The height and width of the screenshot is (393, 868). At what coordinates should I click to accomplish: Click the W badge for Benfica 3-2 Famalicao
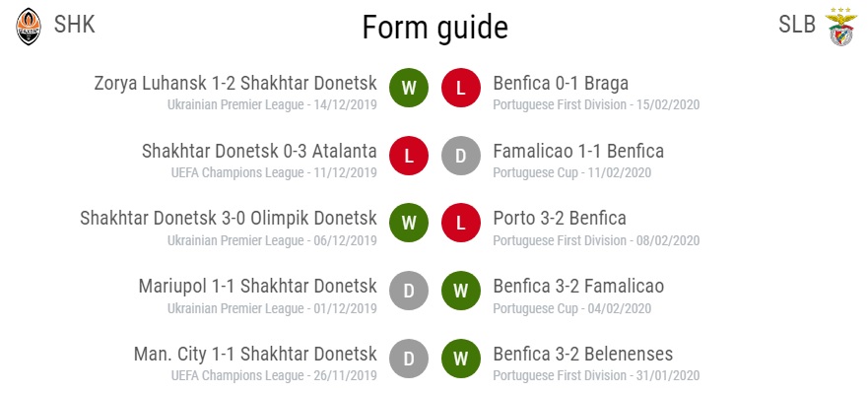(460, 292)
